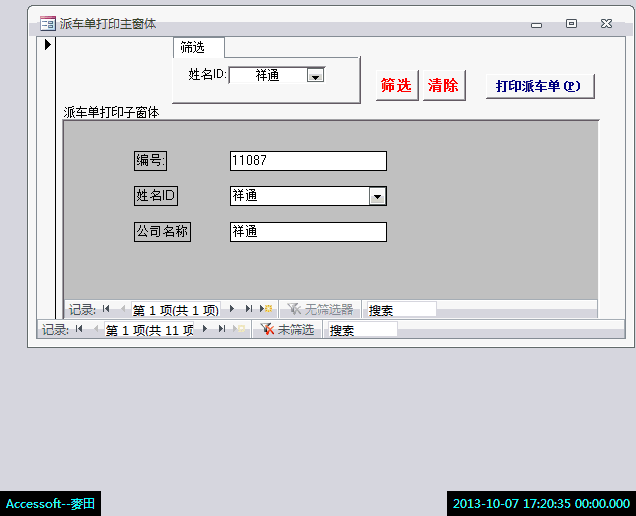This screenshot has width=636, height=516.
Task: Click the main form 搜索 search box
Action: (x=363, y=330)
